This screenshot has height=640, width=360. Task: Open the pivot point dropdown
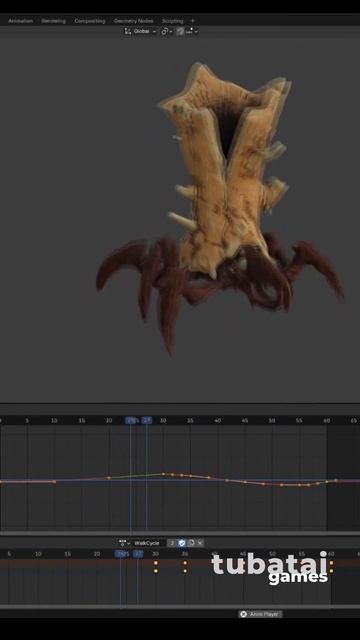[x=167, y=31]
